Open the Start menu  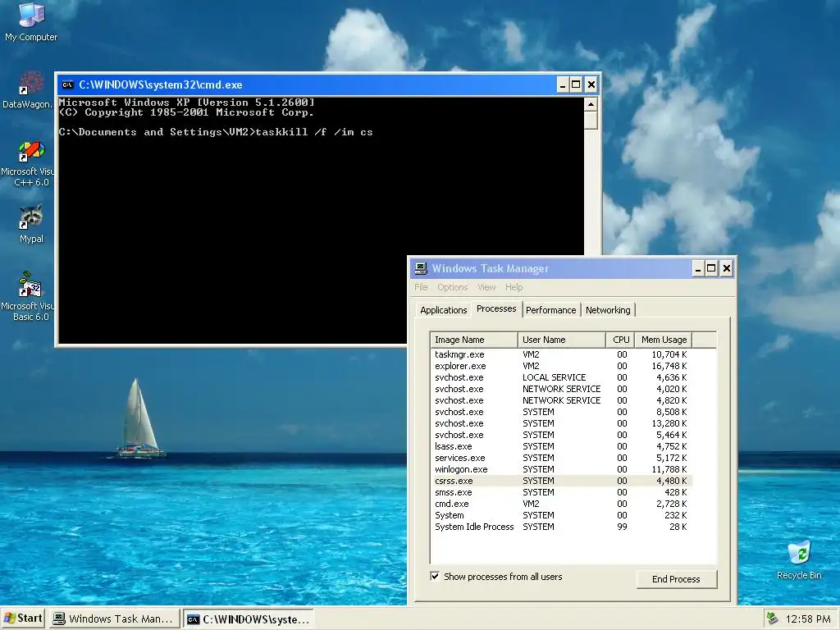click(23, 619)
